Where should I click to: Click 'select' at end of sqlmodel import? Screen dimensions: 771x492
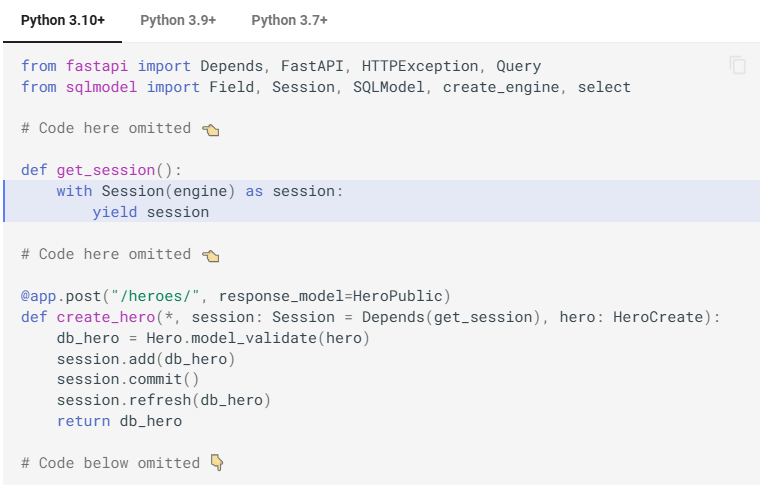(x=604, y=87)
